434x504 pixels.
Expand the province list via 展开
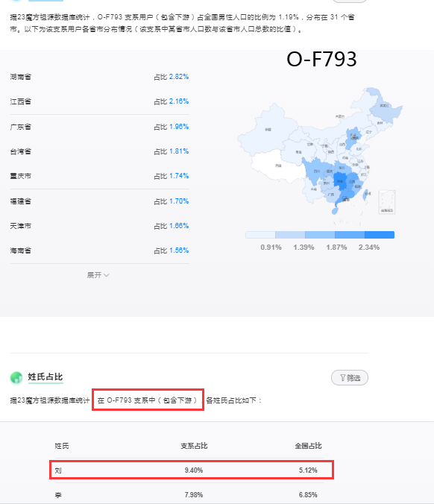(98, 275)
